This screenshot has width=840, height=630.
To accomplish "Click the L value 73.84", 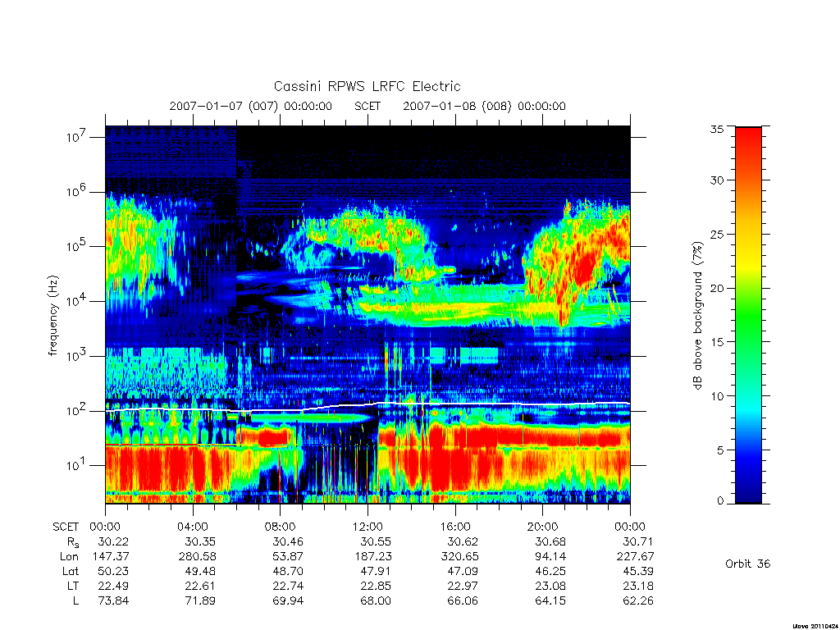I will click(x=113, y=600).
